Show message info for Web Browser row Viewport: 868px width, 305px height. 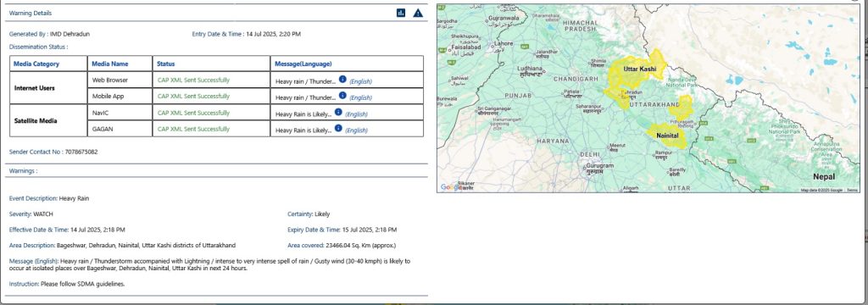(x=342, y=79)
